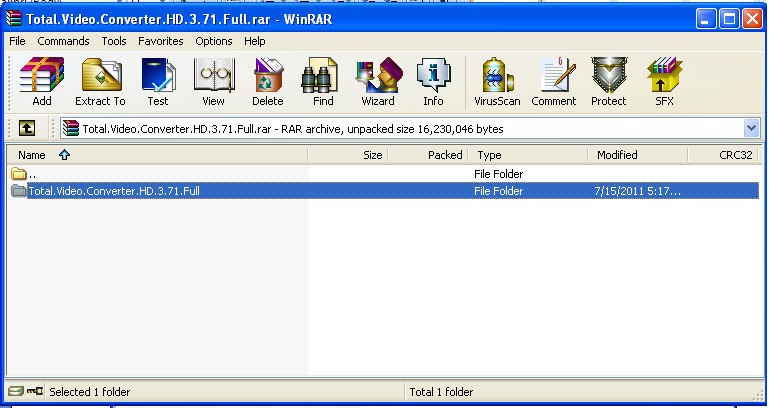Click the Add toolbar icon
This screenshot has width=769, height=408.
point(42,81)
